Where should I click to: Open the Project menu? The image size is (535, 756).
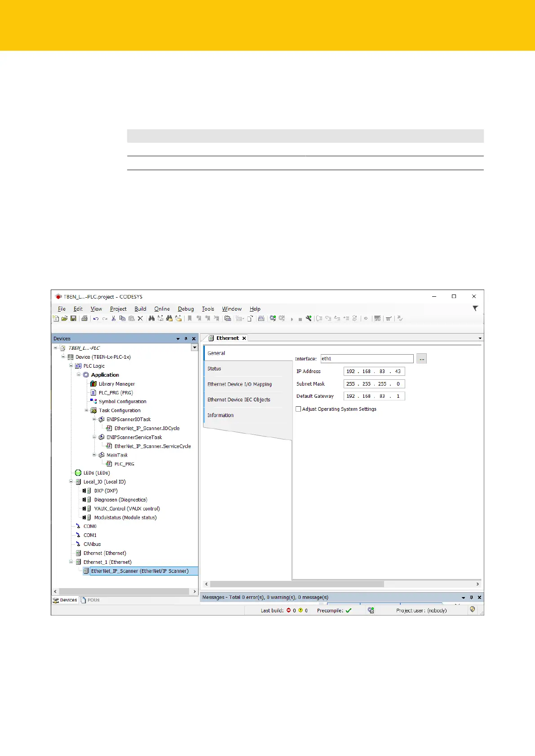point(118,309)
